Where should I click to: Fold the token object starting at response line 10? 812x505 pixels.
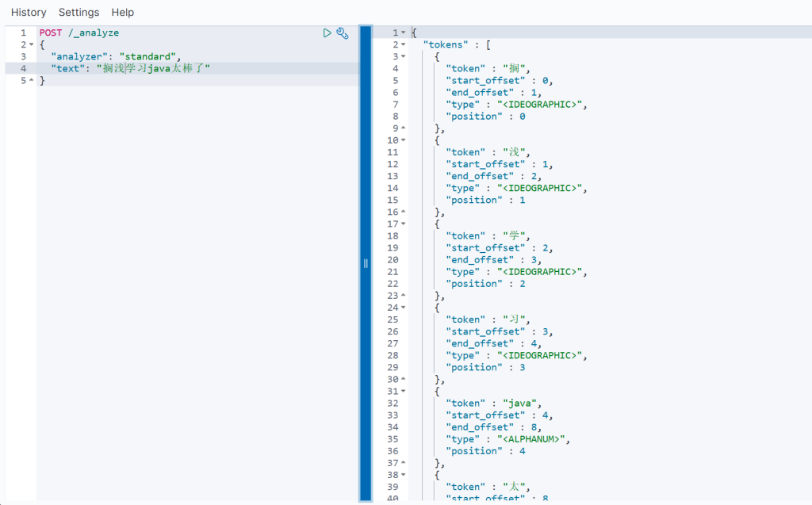tap(403, 140)
